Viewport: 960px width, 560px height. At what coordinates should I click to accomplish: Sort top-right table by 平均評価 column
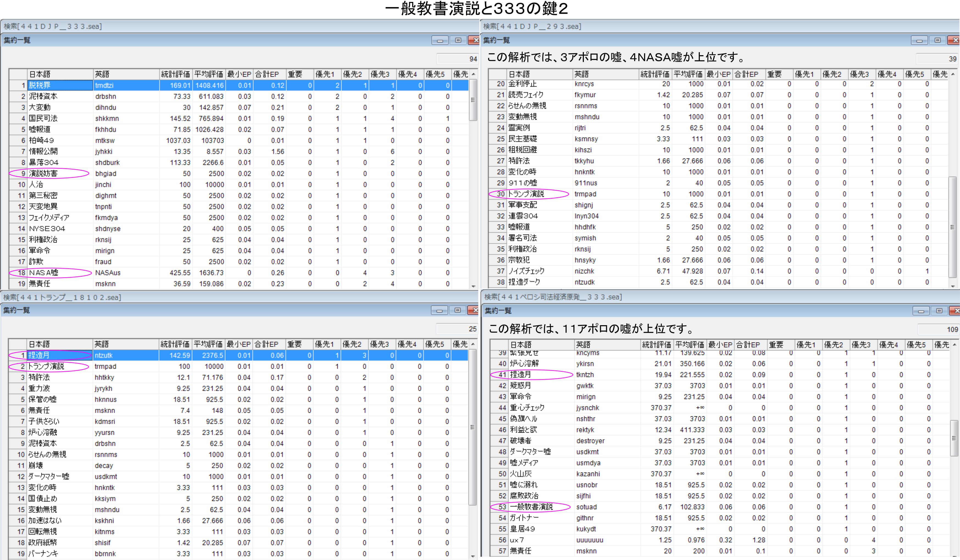(688, 74)
